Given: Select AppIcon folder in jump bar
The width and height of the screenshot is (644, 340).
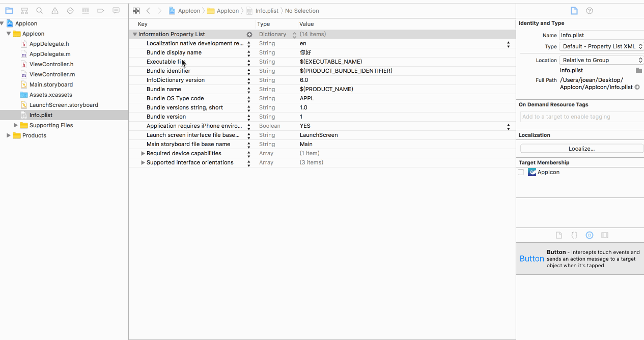Looking at the screenshot, I should pyautogui.click(x=223, y=11).
